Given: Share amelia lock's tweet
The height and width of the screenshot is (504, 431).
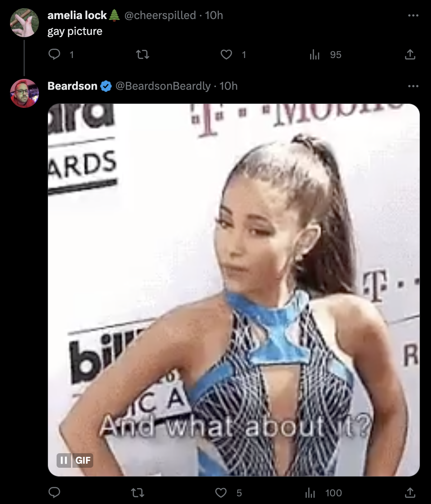Looking at the screenshot, I should 410,54.
